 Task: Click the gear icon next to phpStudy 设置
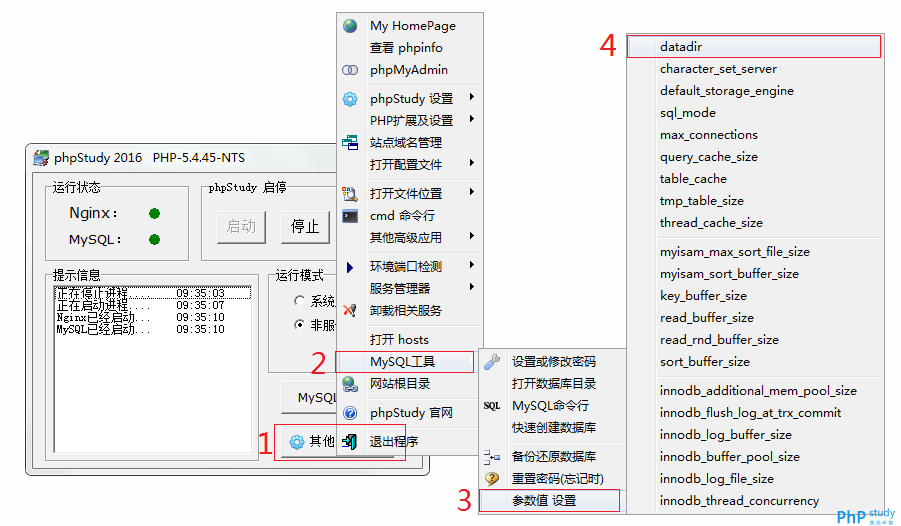pyautogui.click(x=350, y=99)
